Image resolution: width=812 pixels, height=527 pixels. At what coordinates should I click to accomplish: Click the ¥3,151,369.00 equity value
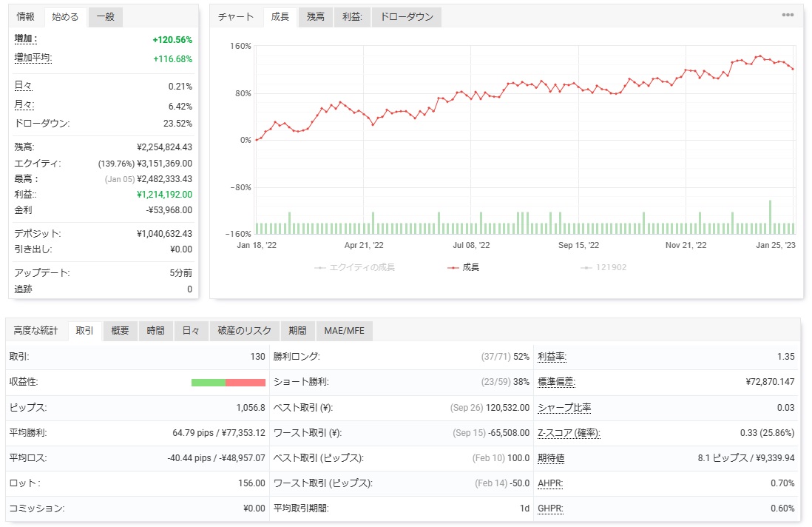[x=165, y=164]
